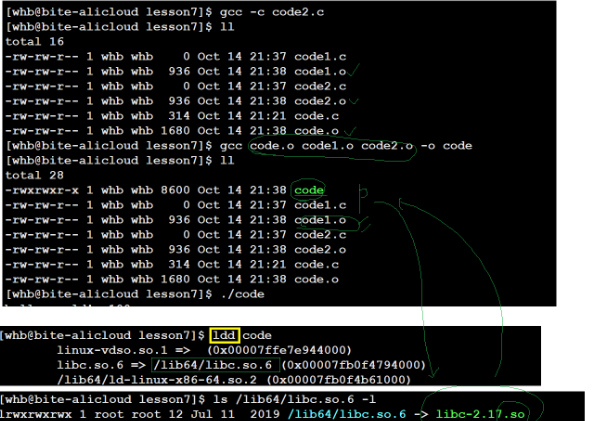Click 'libc.so.6 =>' at start of ldd line
Image resolution: width=599 pixels, height=421 pixels.
pos(101,365)
